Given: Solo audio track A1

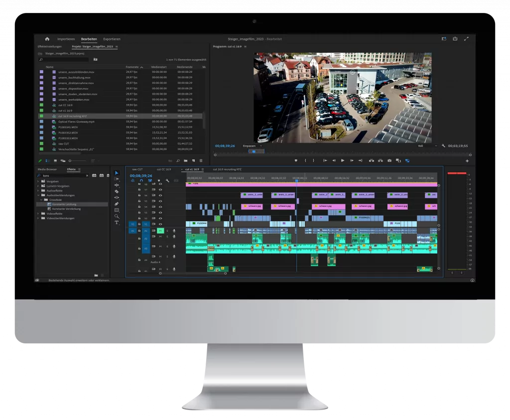Looking at the screenshot, I should click(167, 231).
